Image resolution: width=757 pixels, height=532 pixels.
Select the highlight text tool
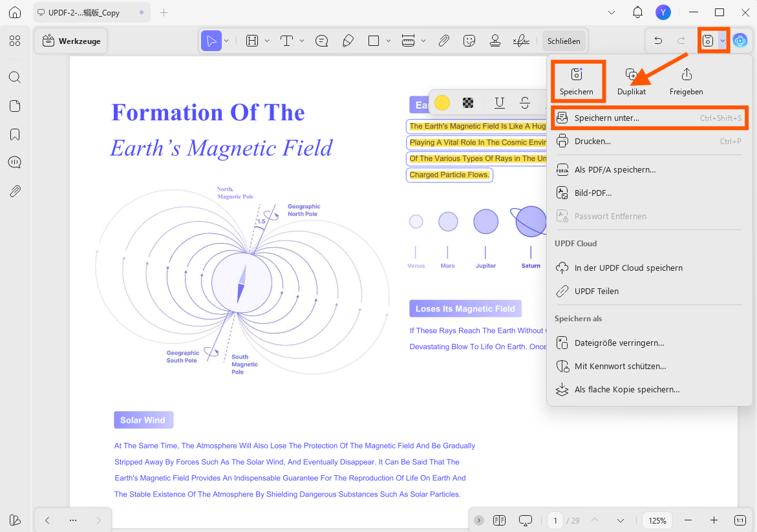point(252,41)
